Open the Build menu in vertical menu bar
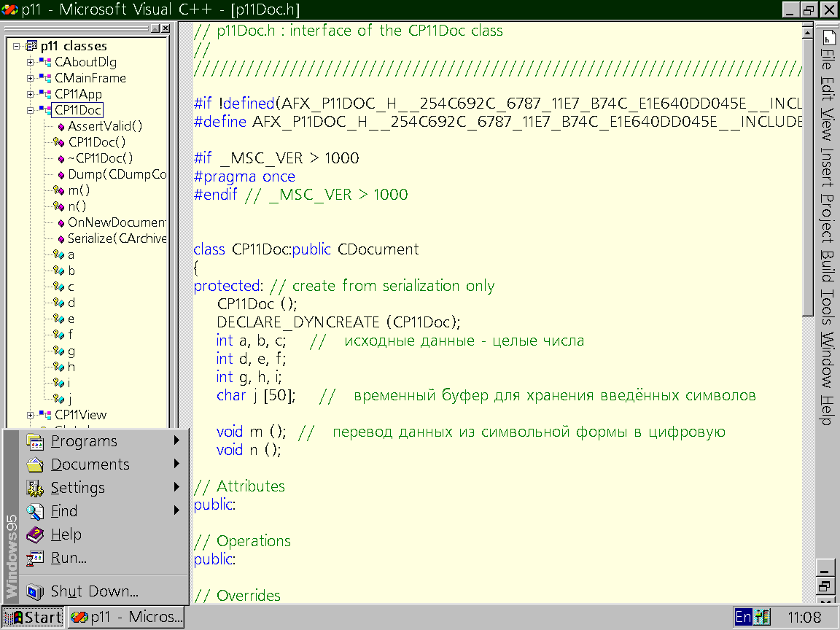Screen dimensions: 840x630 [827, 265]
